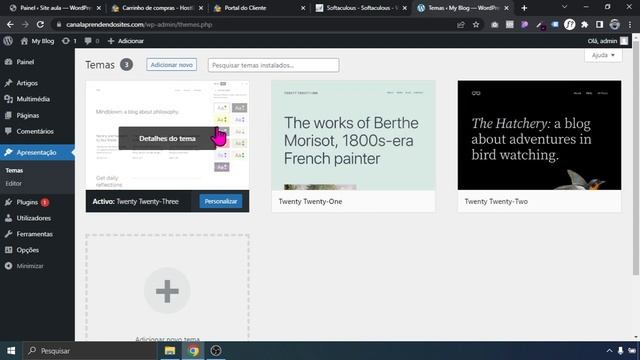Image resolution: width=640 pixels, height=360 pixels.
Task: Click the address bar URL
Action: pyautogui.click(x=139, y=24)
